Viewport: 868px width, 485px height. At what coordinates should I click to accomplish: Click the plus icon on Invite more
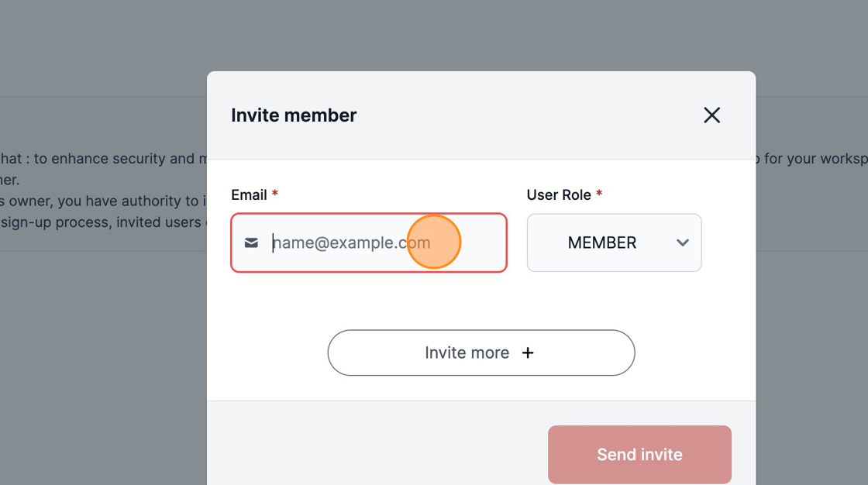click(528, 353)
